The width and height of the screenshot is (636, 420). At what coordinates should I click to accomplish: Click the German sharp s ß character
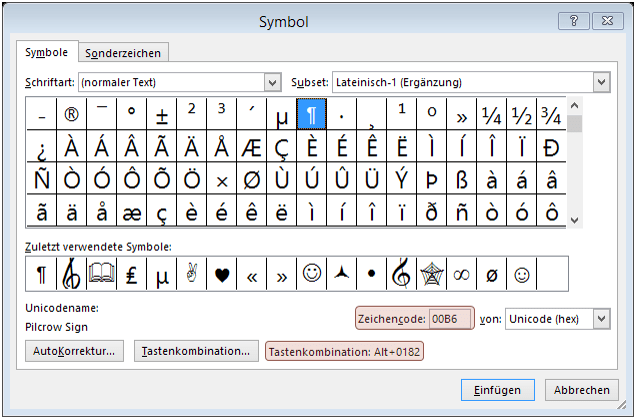(x=461, y=180)
